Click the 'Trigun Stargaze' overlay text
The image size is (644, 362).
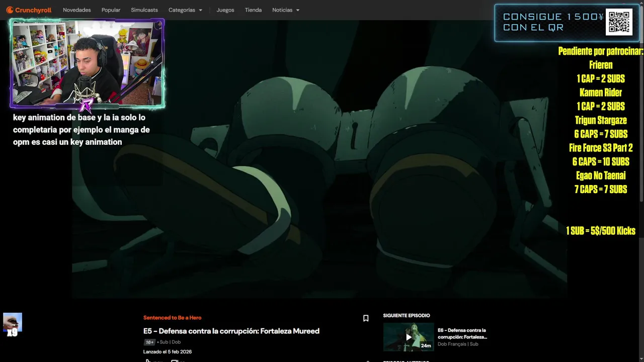point(601,121)
